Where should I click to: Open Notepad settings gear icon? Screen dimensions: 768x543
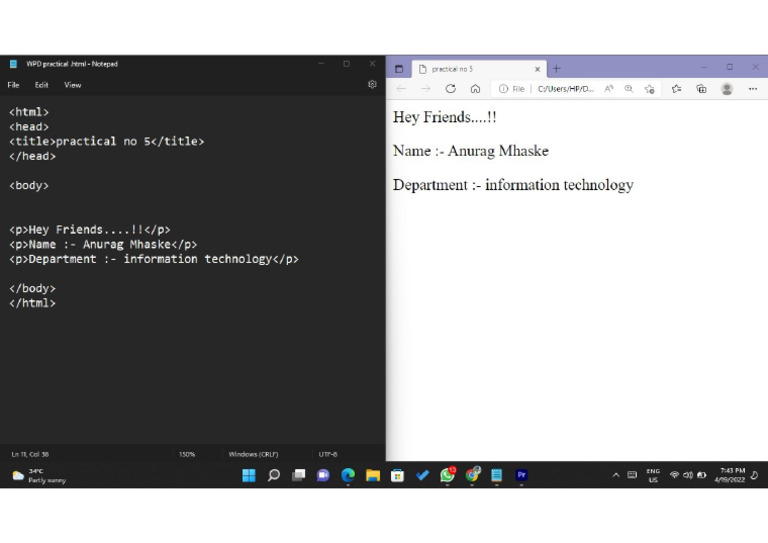click(x=372, y=85)
